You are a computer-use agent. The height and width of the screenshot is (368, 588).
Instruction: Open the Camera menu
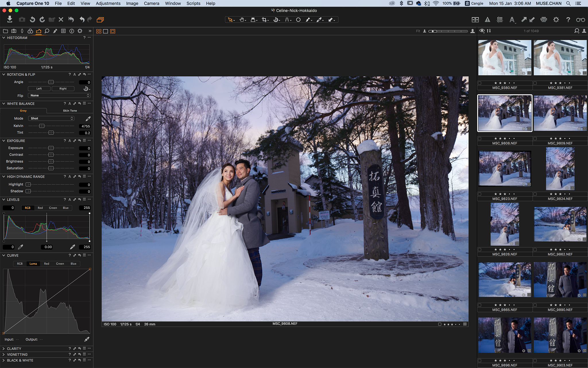click(x=152, y=3)
